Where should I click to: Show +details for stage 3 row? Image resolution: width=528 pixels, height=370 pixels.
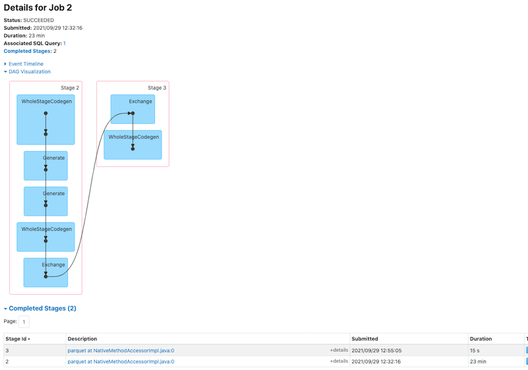(x=339, y=350)
